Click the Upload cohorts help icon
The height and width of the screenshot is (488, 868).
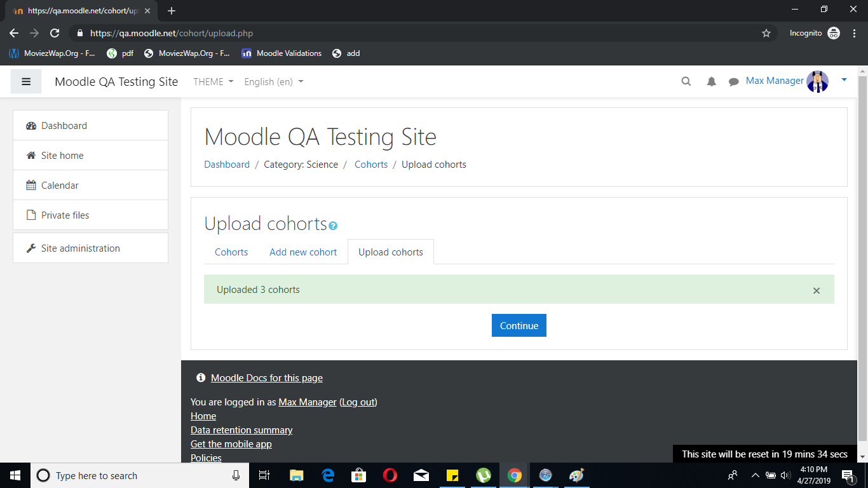(334, 226)
